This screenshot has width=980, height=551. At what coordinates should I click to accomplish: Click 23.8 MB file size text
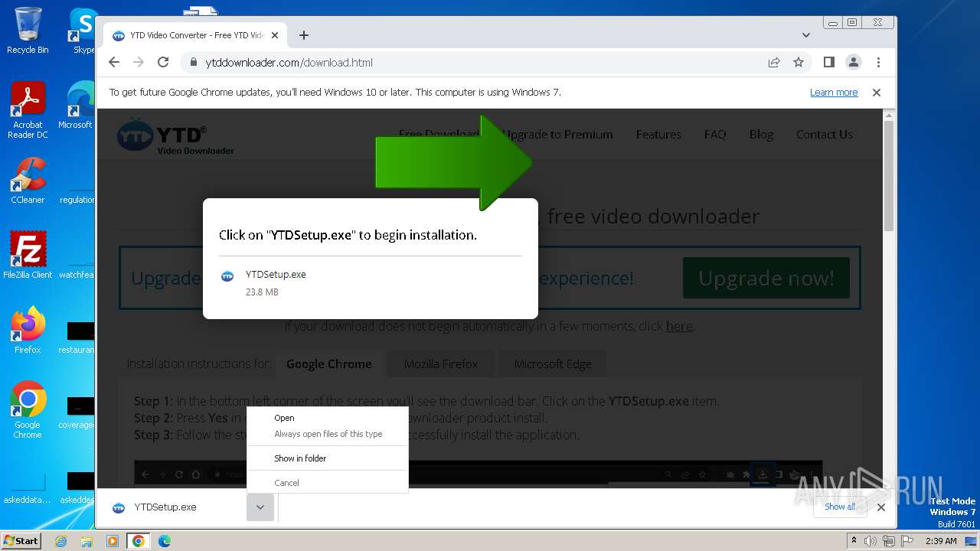click(x=262, y=292)
